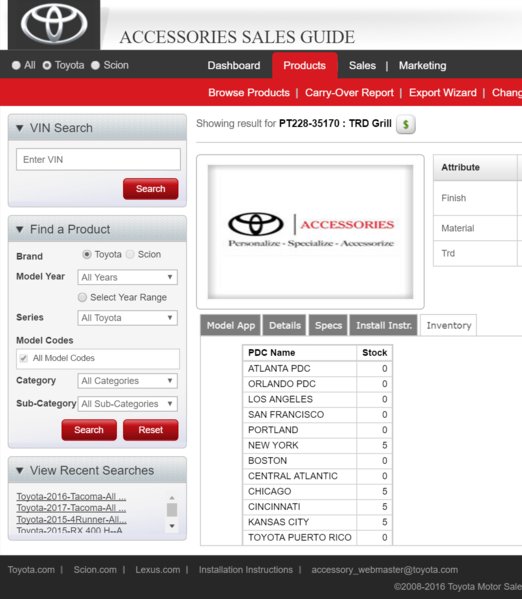Click recent searches scroll down arrow

172,526
